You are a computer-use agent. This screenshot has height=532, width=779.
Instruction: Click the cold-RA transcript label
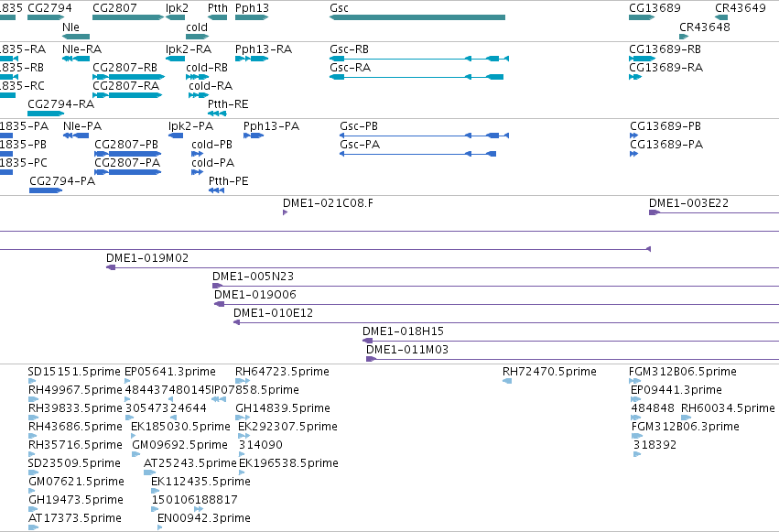[211, 86]
